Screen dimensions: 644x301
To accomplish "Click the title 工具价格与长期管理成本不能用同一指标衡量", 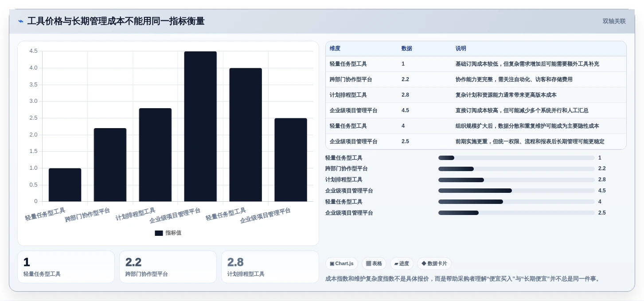I will point(116,21).
